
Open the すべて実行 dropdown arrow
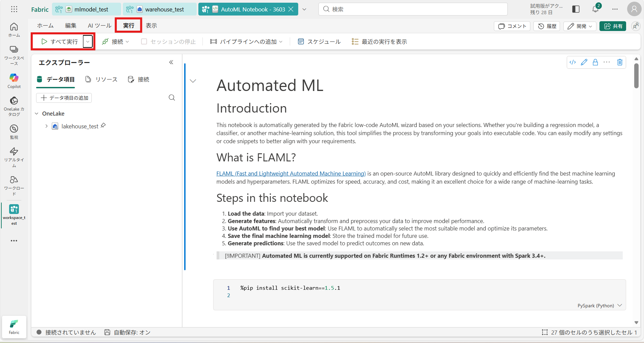tap(88, 42)
